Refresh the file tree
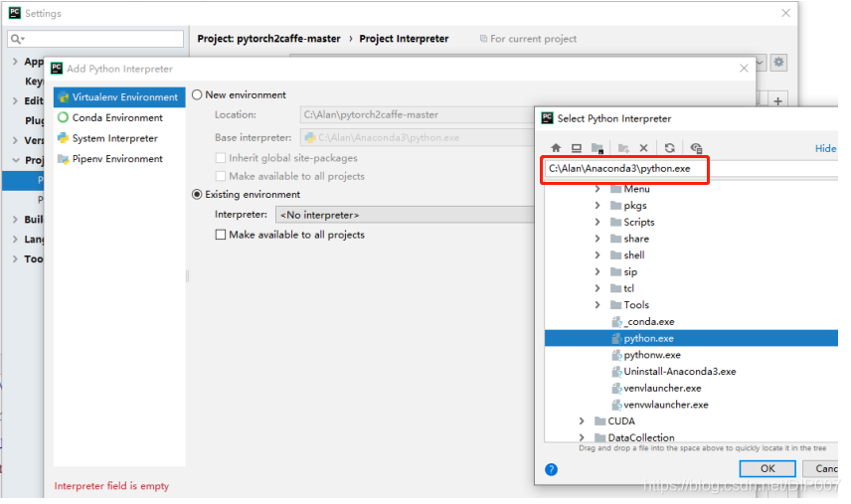 (670, 148)
